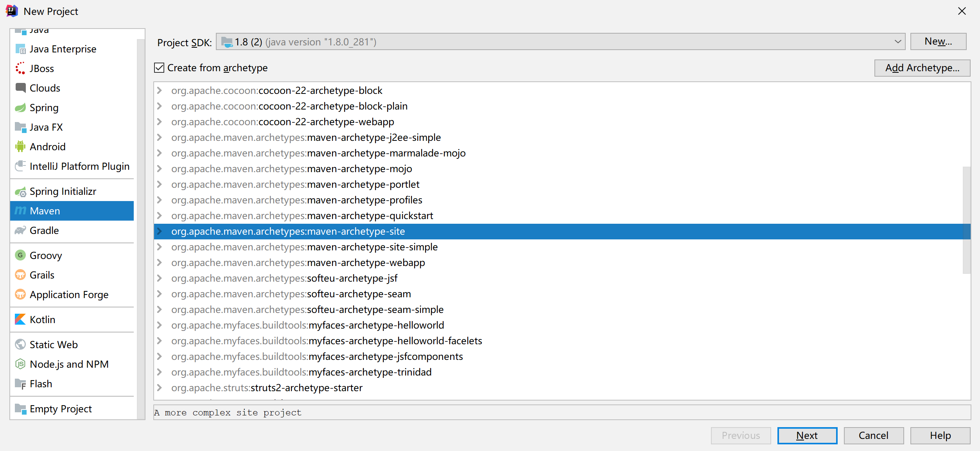Click the Empty Project folder icon

pos(20,409)
